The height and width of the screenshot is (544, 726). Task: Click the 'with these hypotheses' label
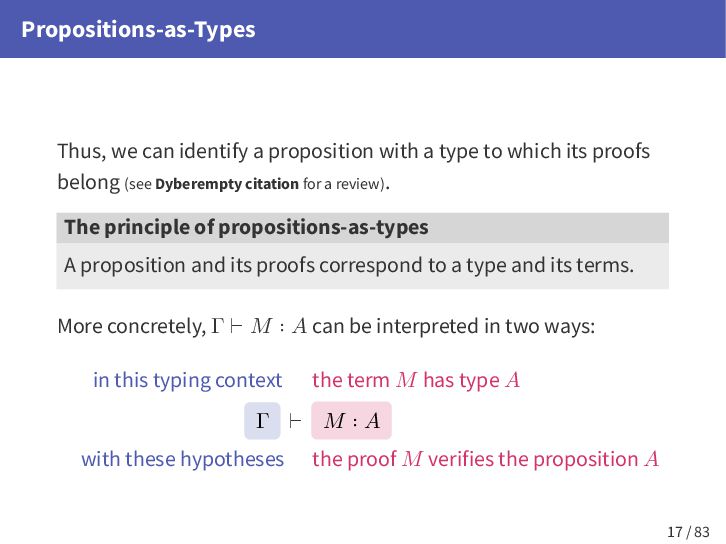(x=182, y=459)
